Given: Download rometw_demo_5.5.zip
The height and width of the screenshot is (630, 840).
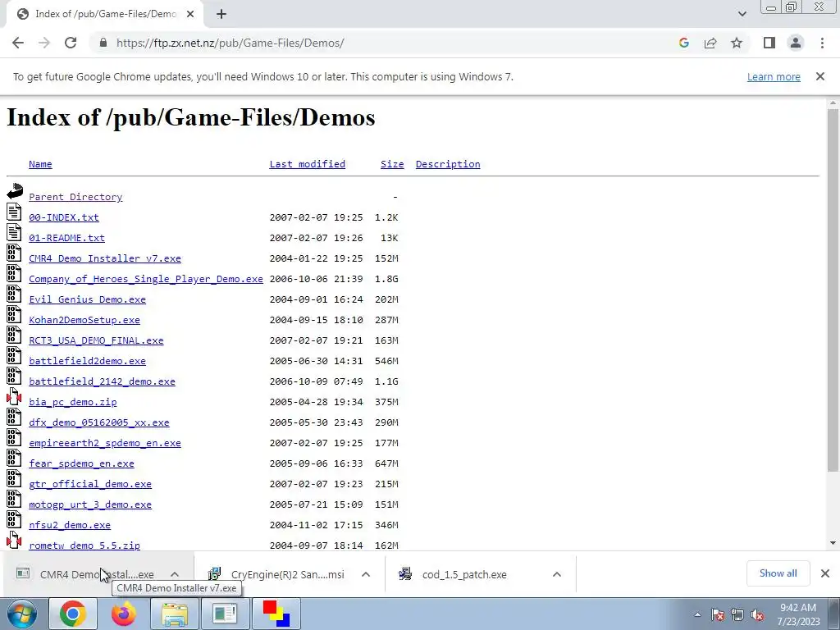Looking at the screenshot, I should (x=84, y=546).
